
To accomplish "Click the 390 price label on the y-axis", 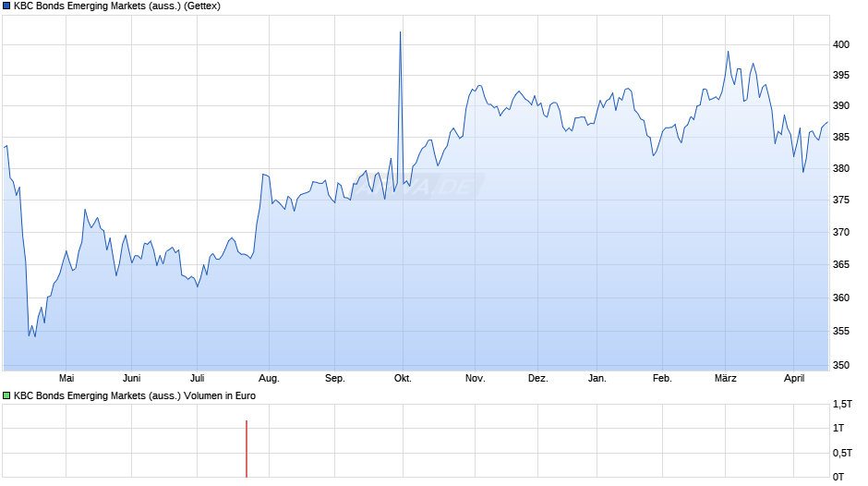I will click(x=841, y=106).
